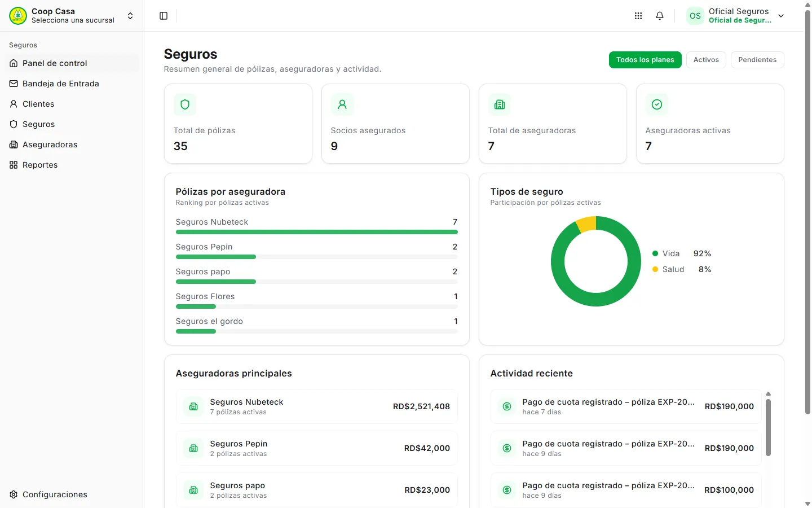Click the grid icon beside Reportes
The height and width of the screenshot is (508, 812).
(14, 165)
